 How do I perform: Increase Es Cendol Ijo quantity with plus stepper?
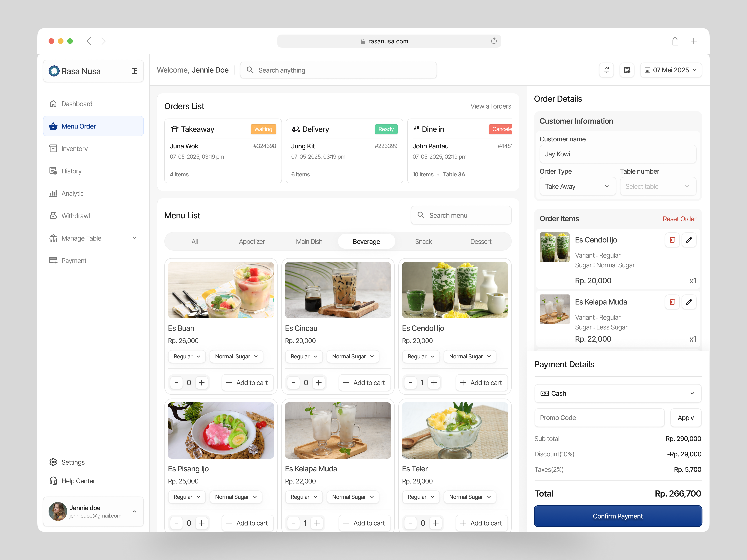click(434, 383)
